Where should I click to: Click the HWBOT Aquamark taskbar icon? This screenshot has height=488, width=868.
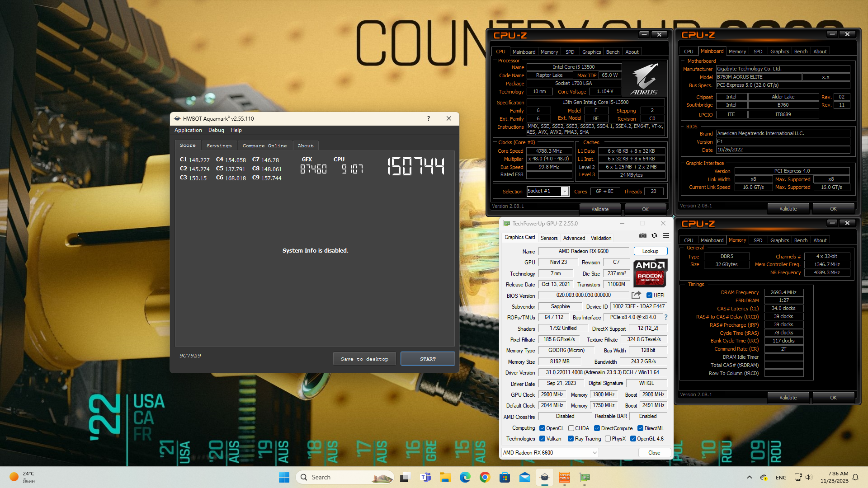(545, 477)
